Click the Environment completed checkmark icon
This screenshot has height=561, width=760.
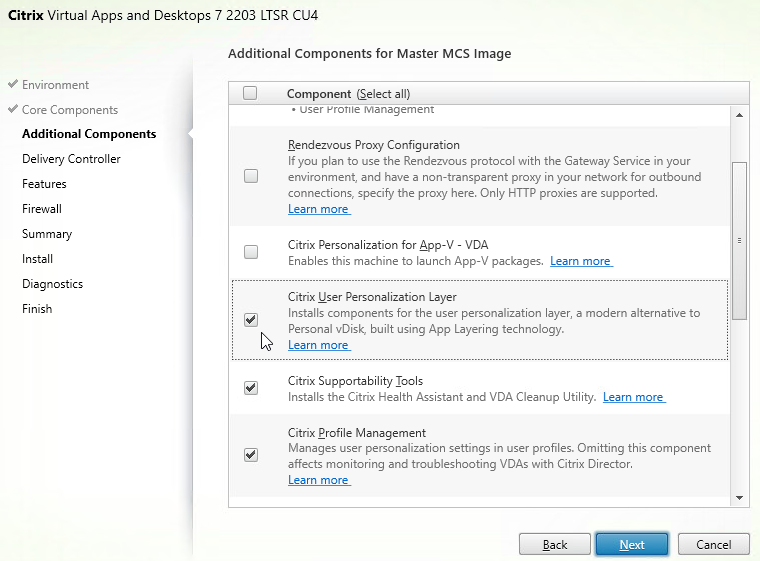click(x=13, y=84)
